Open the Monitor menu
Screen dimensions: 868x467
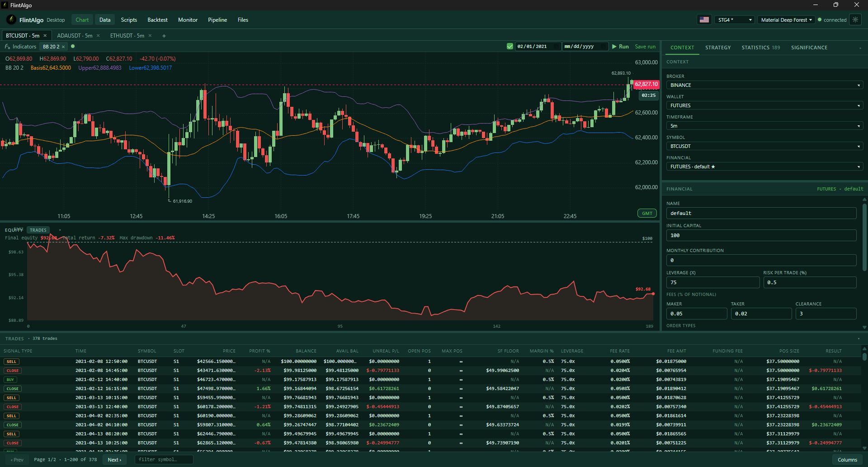click(188, 20)
